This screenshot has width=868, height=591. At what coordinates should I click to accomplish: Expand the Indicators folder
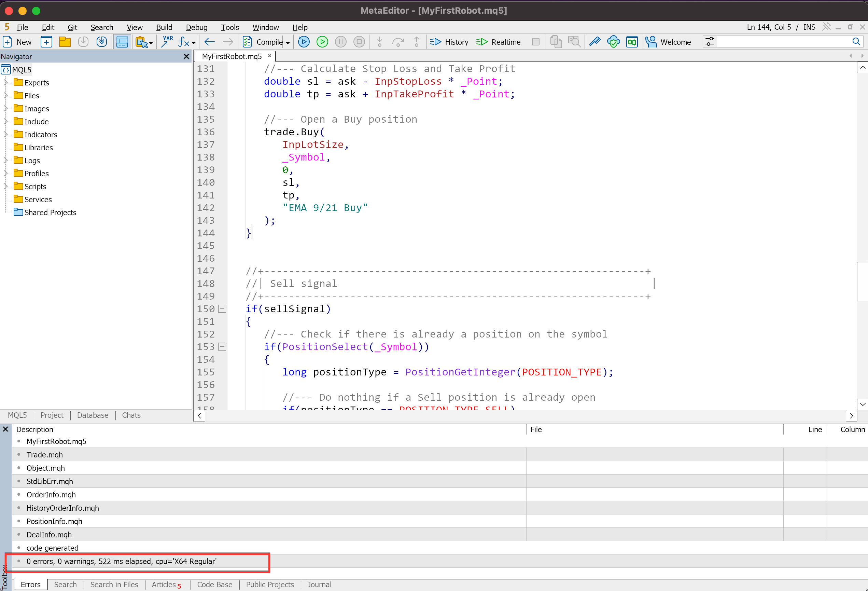6,134
